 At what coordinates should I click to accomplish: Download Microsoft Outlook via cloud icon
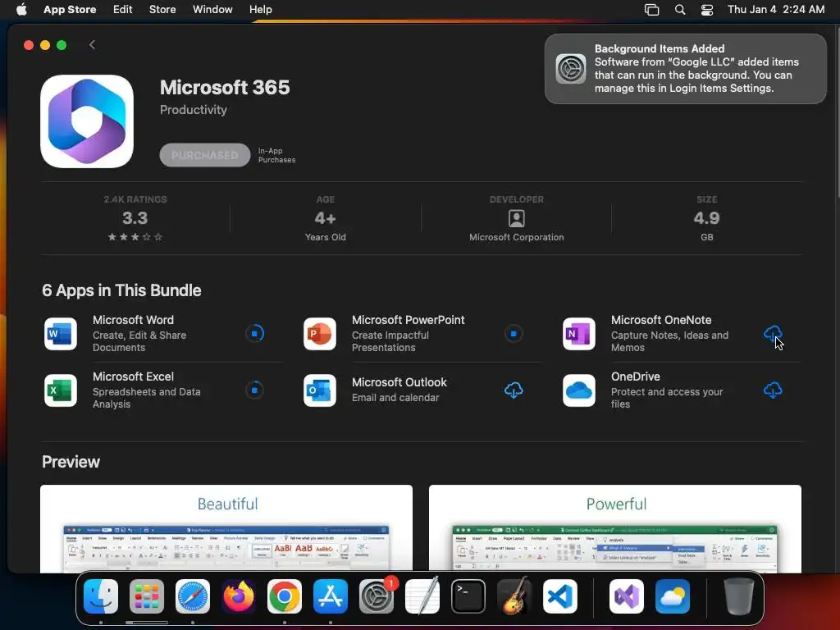514,390
